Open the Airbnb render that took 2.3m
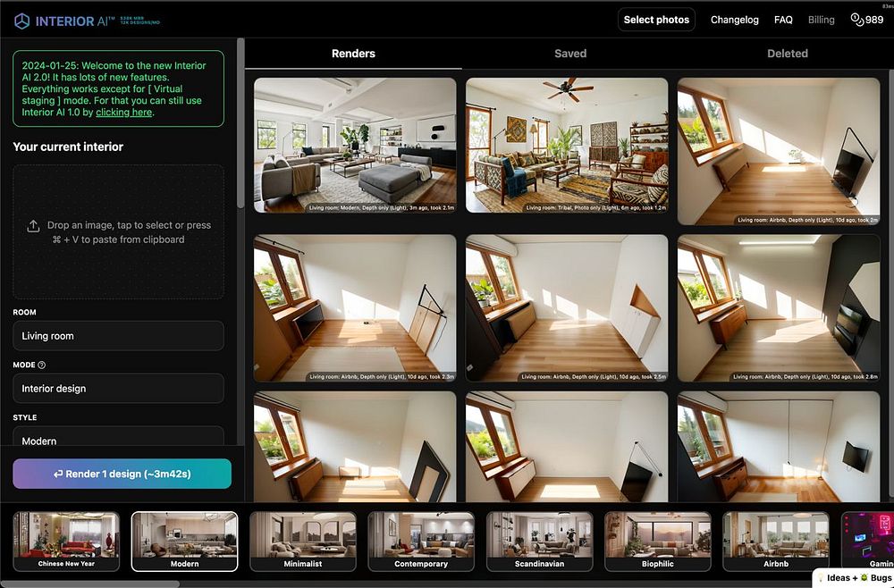This screenshot has width=894, height=588. [x=355, y=308]
